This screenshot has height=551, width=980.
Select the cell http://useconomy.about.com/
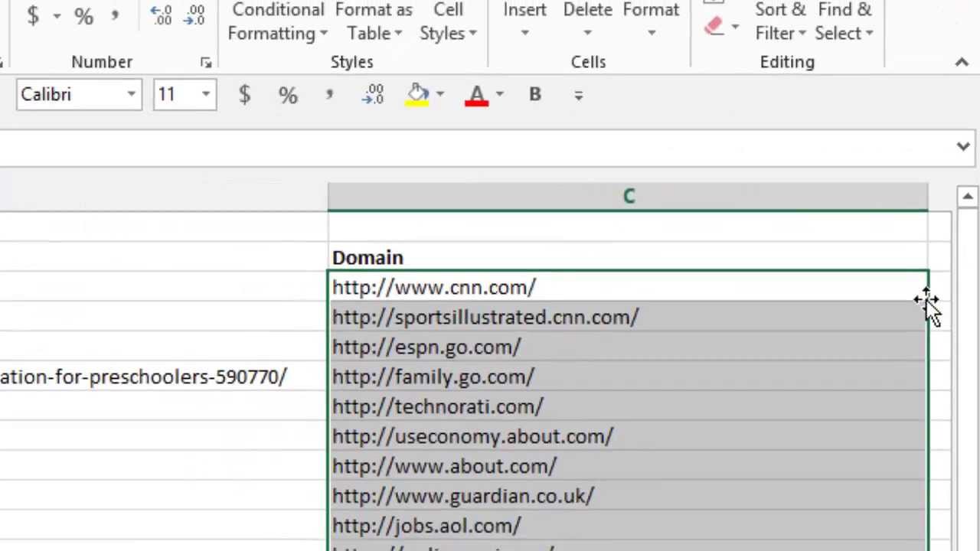(628, 436)
